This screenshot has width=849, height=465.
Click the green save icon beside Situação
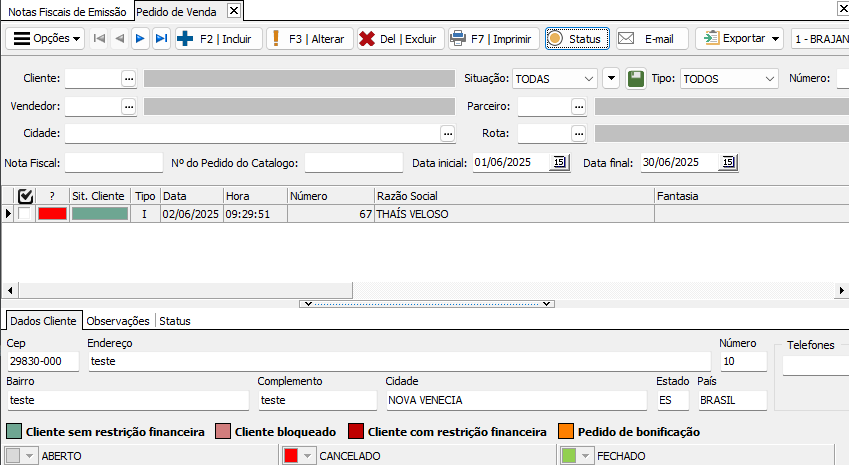pyautogui.click(x=635, y=79)
